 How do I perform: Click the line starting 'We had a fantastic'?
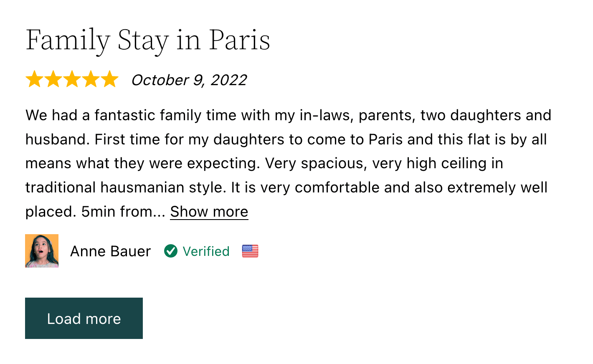point(288,115)
